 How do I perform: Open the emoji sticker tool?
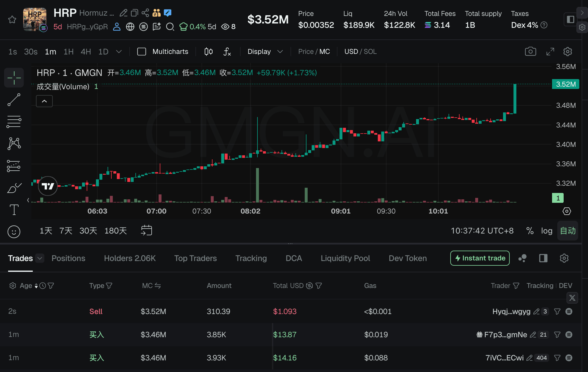tap(14, 232)
